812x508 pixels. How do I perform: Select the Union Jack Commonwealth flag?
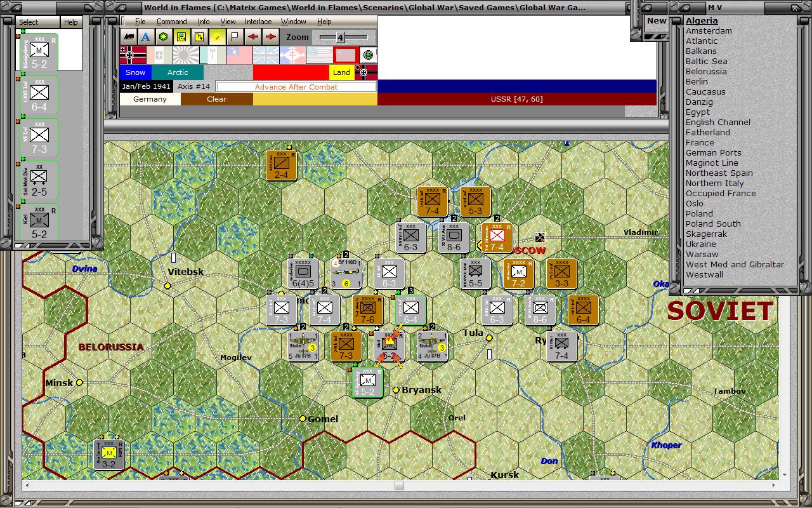pos(266,55)
